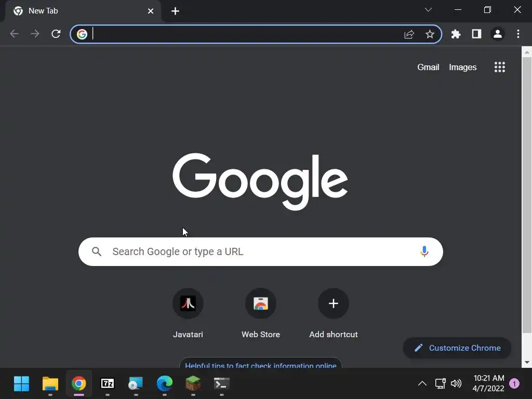The width and height of the screenshot is (532, 399).
Task: Click the page scrollbar's down arrow
Action: pos(527,362)
